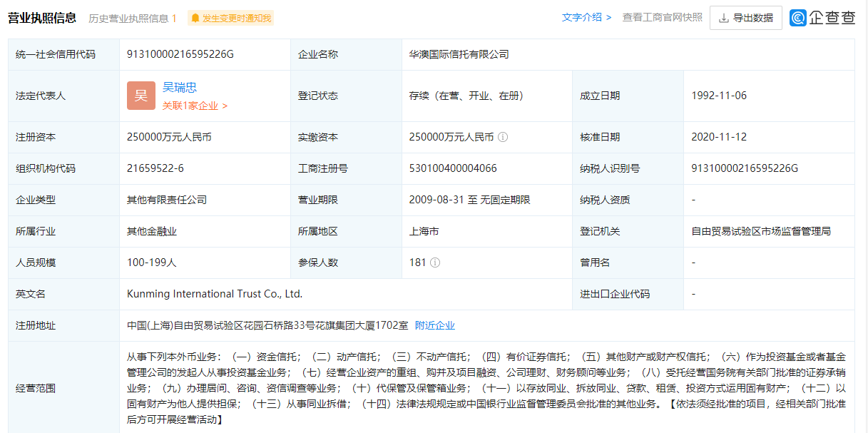Click the 企查查 logo

(x=822, y=18)
